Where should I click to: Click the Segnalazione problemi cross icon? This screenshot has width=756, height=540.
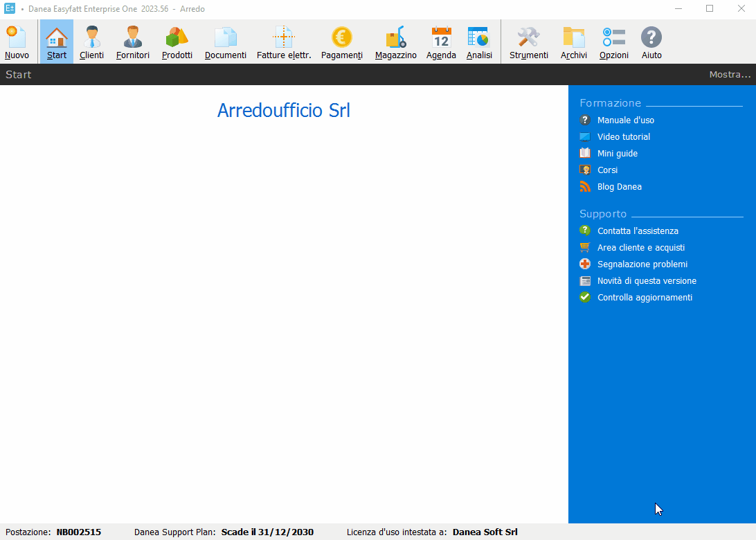585,264
